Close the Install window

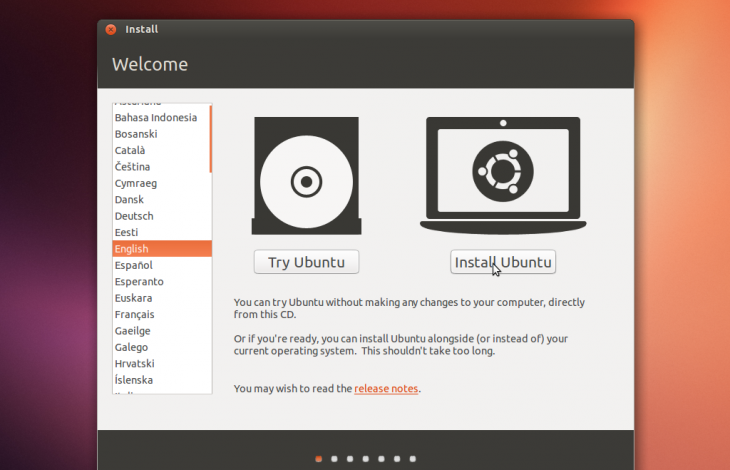(x=111, y=29)
